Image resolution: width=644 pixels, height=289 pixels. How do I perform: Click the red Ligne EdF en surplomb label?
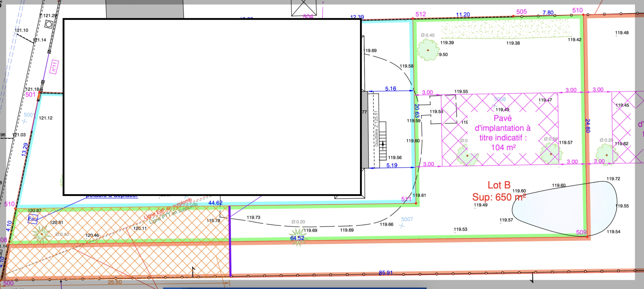coord(168,209)
